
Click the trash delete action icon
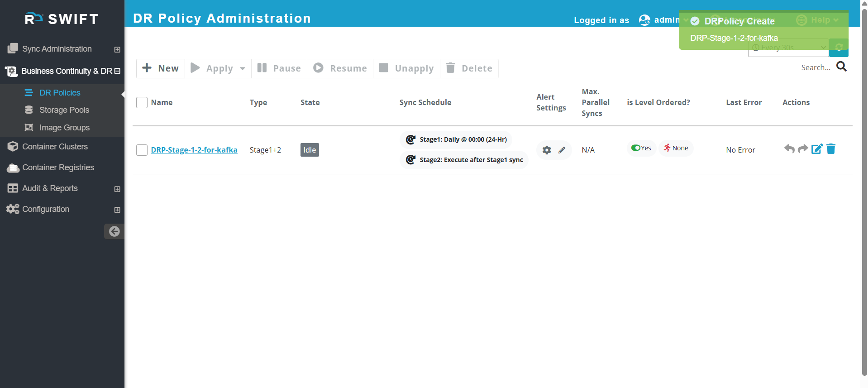tap(831, 148)
